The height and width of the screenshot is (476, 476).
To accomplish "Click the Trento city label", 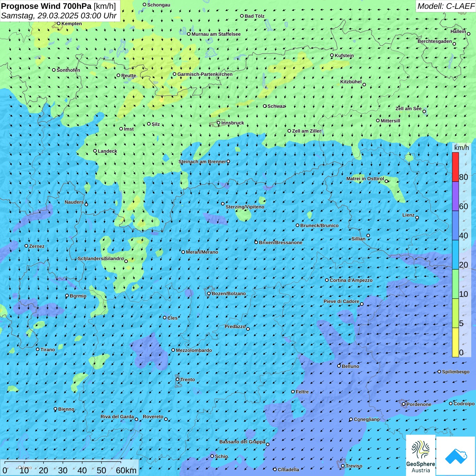I will pyautogui.click(x=188, y=379).
